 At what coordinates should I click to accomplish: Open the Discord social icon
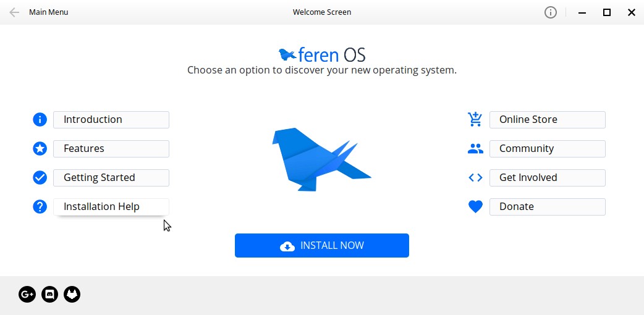point(50,295)
